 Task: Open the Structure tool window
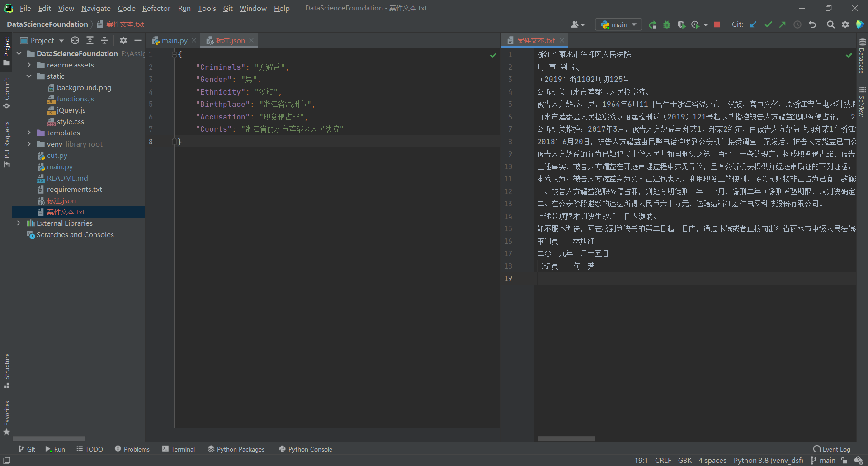tap(6, 371)
